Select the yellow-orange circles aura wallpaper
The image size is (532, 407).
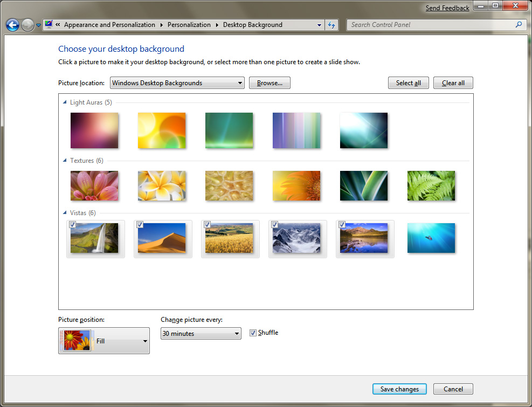[x=162, y=130]
